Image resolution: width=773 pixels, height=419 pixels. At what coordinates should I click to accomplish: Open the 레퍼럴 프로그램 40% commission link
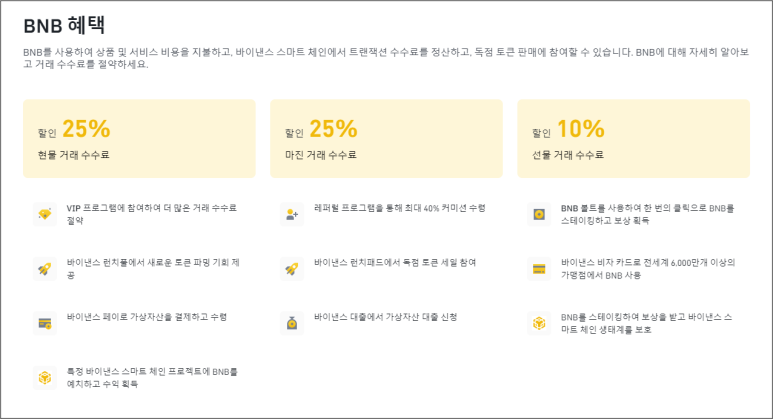(x=399, y=208)
